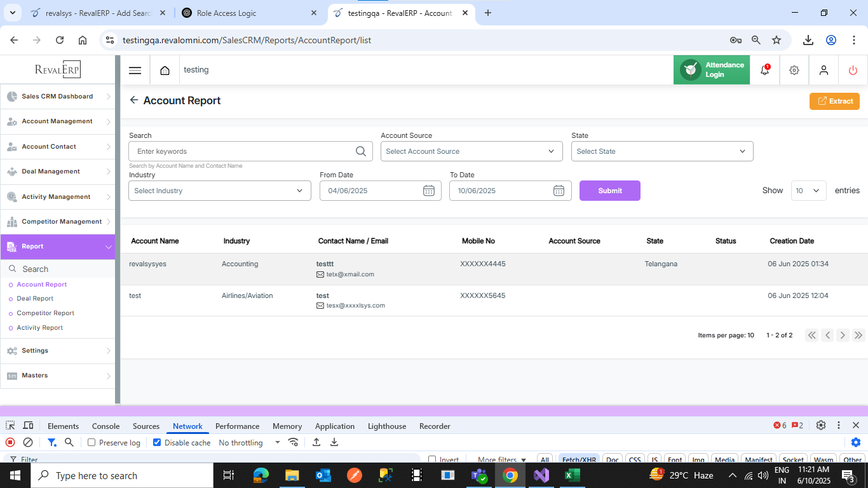
Task: Open the settings gear in header
Action: tap(794, 71)
